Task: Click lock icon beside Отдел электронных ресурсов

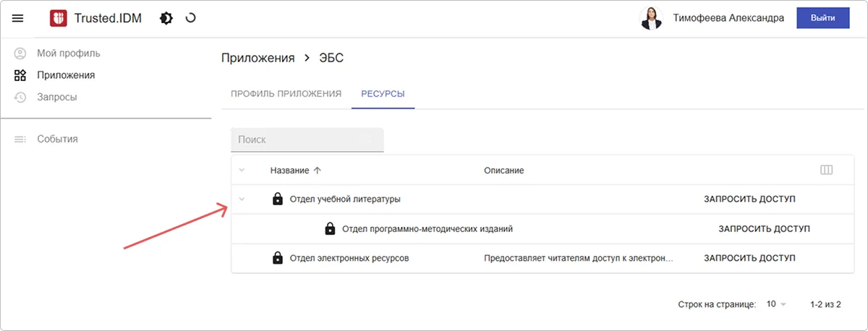Action: [x=277, y=258]
